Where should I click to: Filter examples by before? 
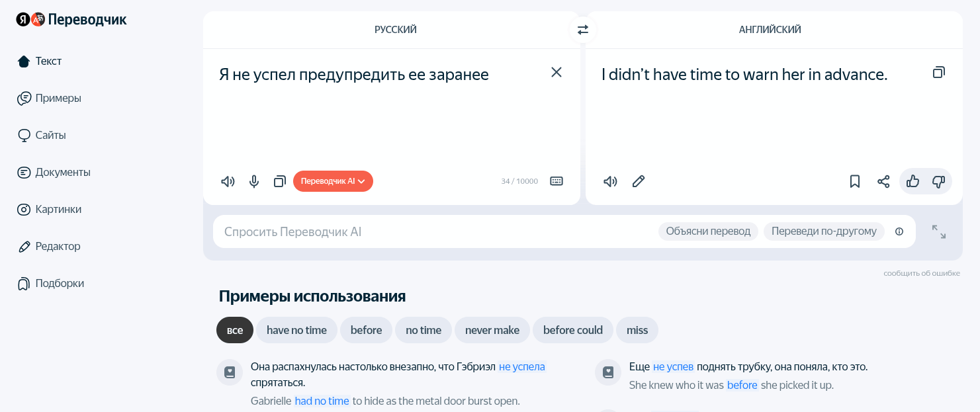tap(367, 330)
